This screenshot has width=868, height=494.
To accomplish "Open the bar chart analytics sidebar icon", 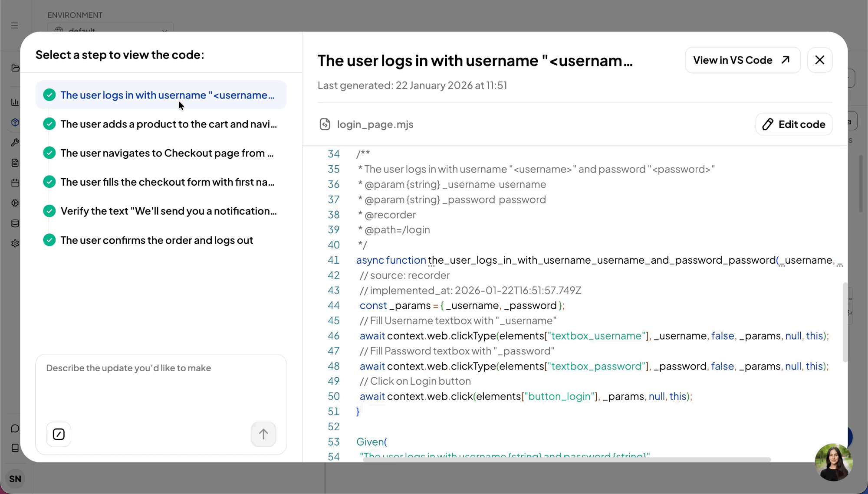I will click(x=15, y=102).
